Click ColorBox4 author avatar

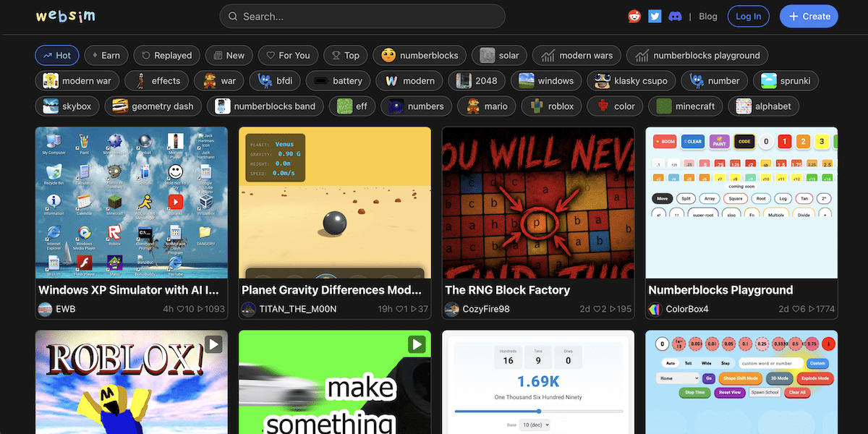coord(655,309)
